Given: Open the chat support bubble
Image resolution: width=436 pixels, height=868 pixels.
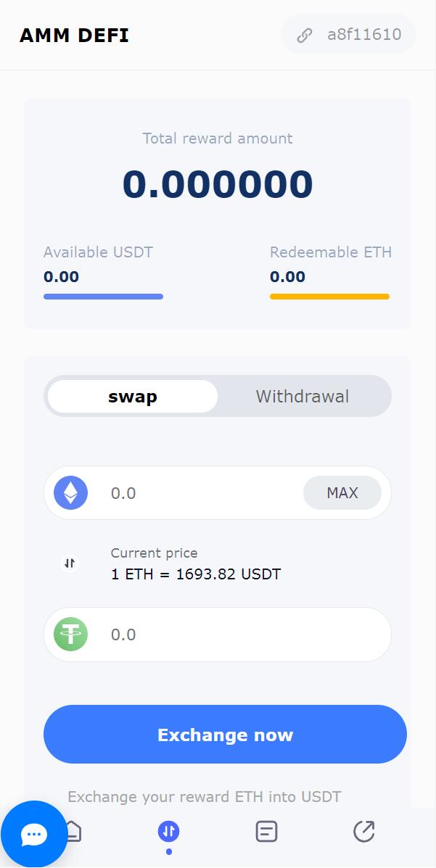Looking at the screenshot, I should click(x=34, y=835).
